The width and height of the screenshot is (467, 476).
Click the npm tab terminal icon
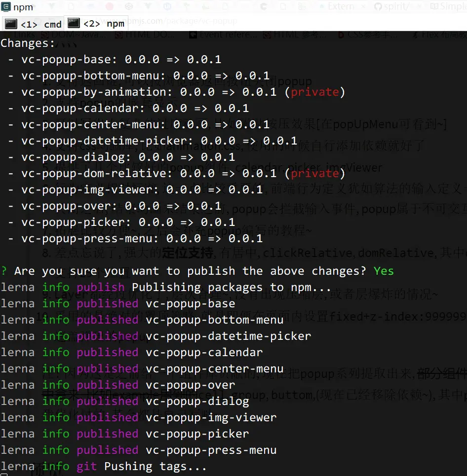(74, 23)
